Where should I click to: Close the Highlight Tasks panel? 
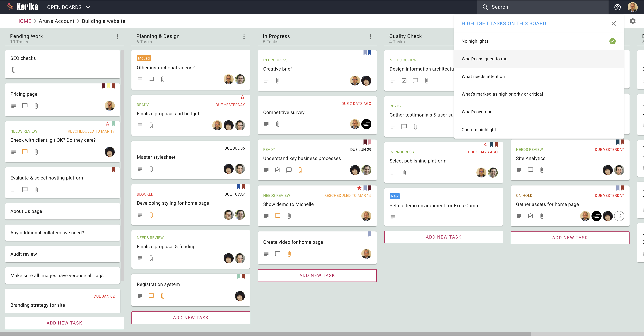tap(614, 23)
